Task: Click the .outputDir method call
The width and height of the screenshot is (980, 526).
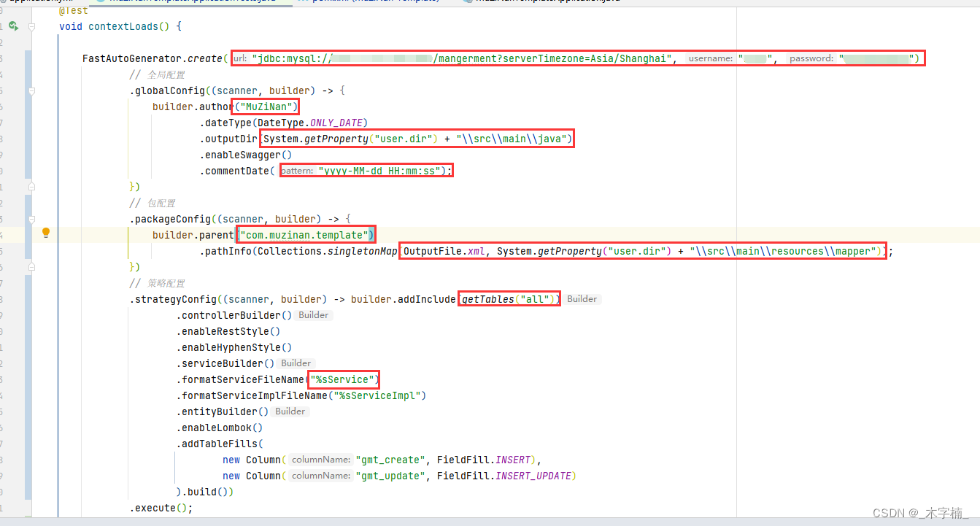Action: click(228, 139)
